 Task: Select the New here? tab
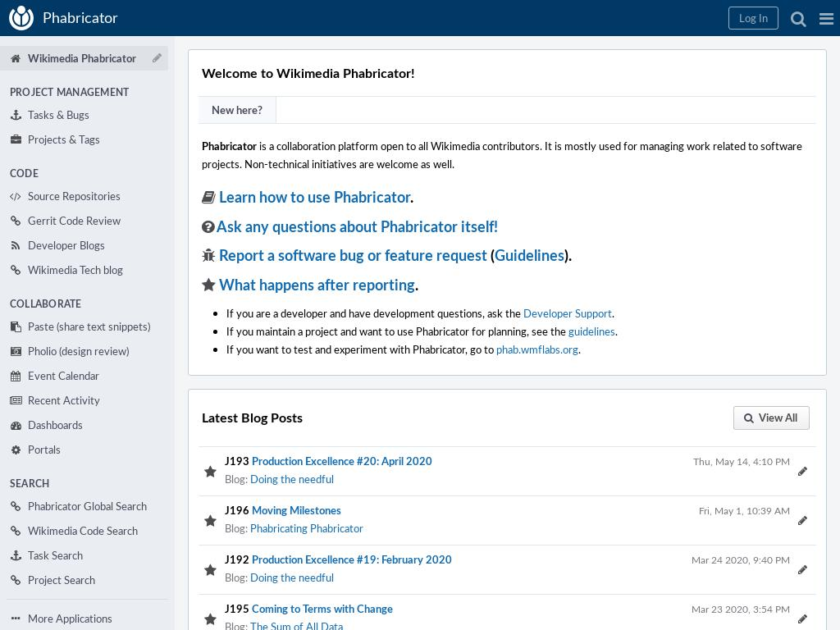tap(237, 110)
